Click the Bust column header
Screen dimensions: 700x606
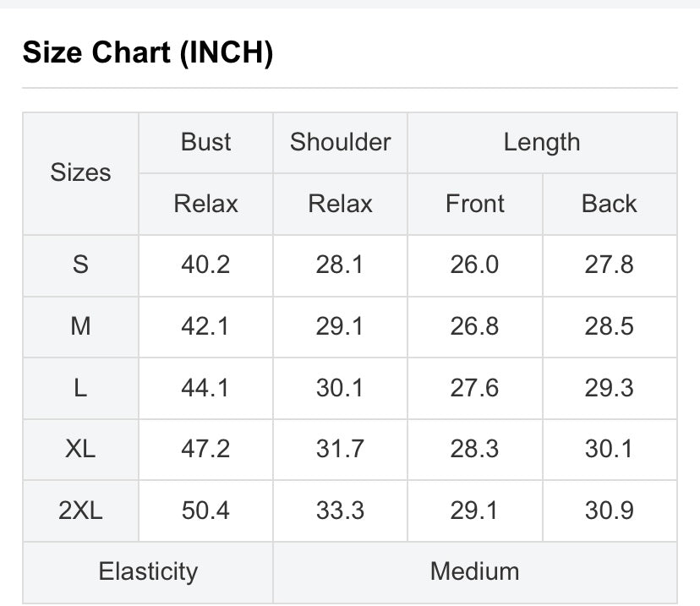click(205, 142)
